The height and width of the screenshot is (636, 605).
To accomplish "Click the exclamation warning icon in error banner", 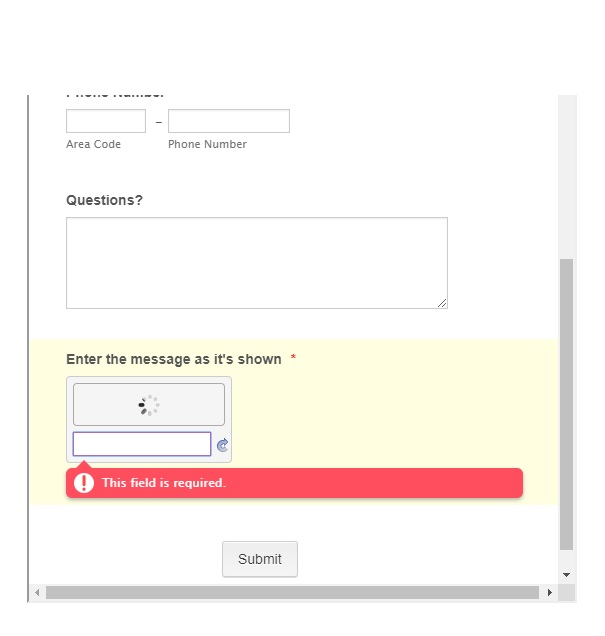I will (84, 483).
